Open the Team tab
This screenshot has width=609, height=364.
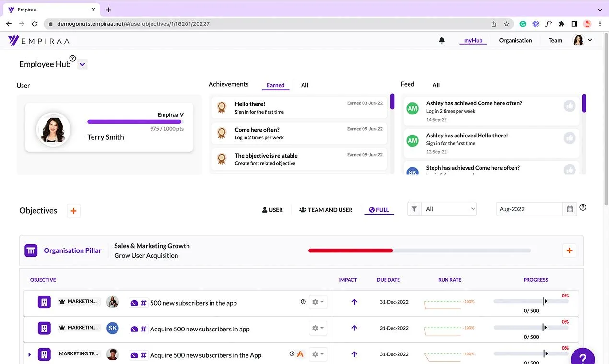coord(555,40)
